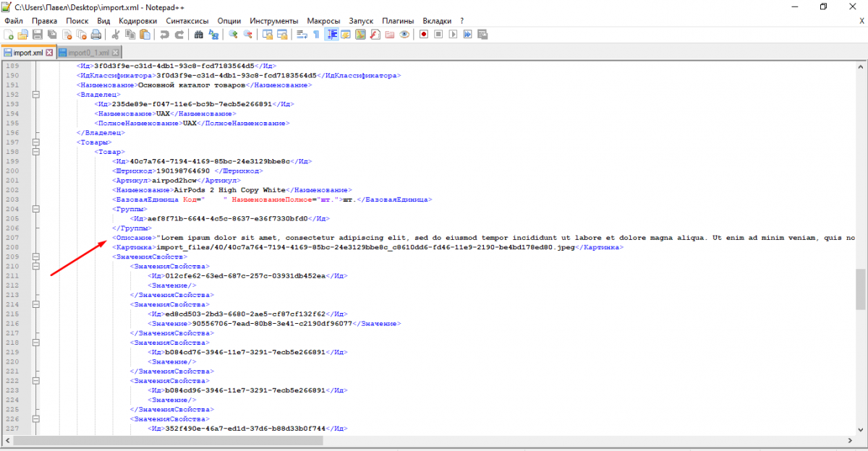Screen dimensions: 868x451
Task: Click the horizontal scrollbar left arrow
Action: (x=6, y=440)
